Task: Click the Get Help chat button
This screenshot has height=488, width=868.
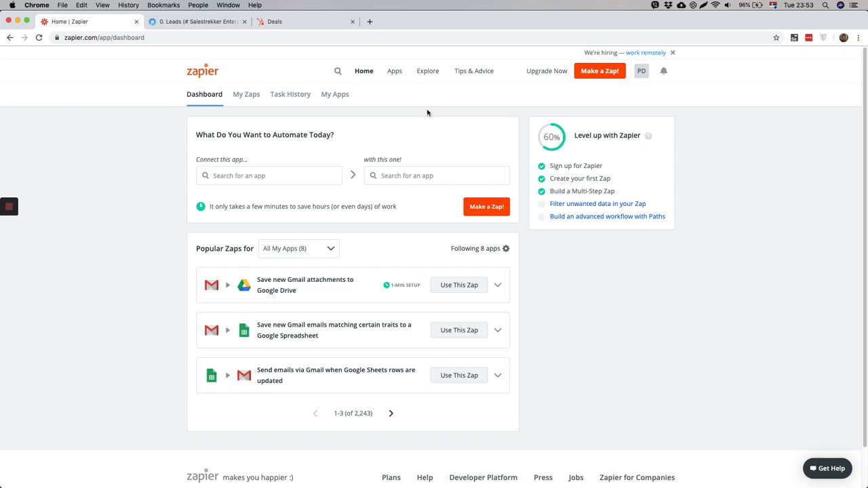Action: pos(827,468)
